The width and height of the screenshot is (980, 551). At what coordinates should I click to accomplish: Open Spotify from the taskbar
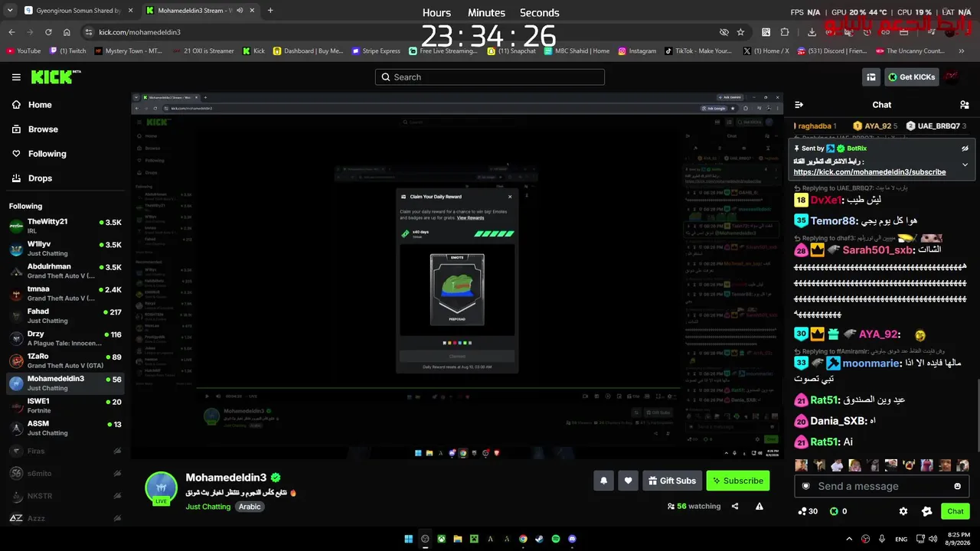tap(556, 539)
